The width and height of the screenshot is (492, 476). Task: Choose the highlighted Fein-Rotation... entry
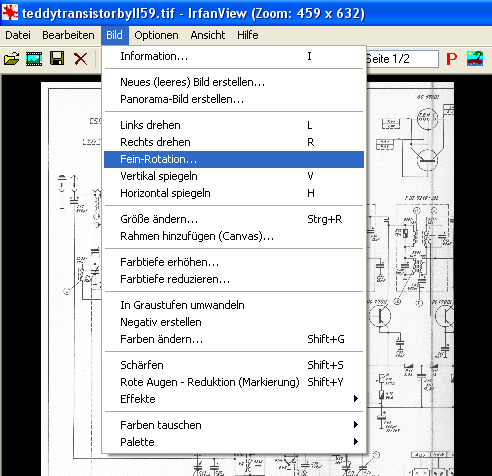234,159
